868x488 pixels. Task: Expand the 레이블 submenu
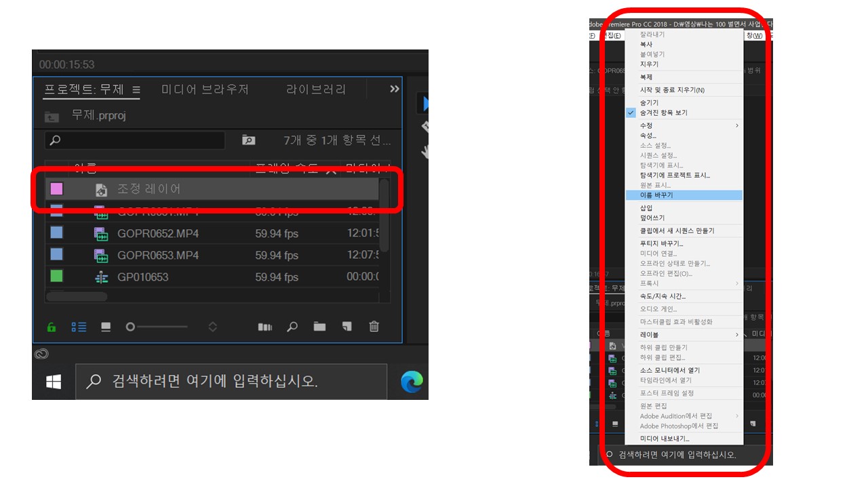pos(684,335)
